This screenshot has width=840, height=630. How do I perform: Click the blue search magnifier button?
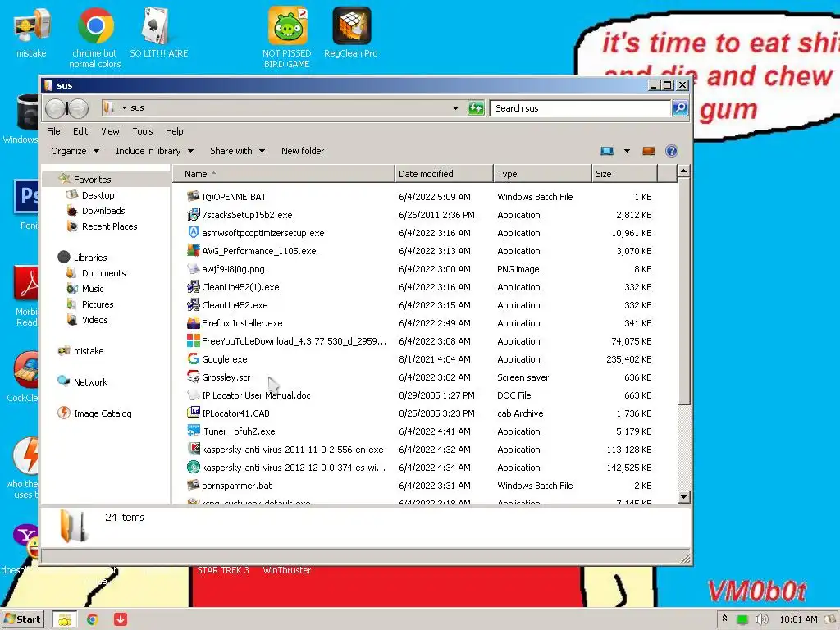point(680,108)
